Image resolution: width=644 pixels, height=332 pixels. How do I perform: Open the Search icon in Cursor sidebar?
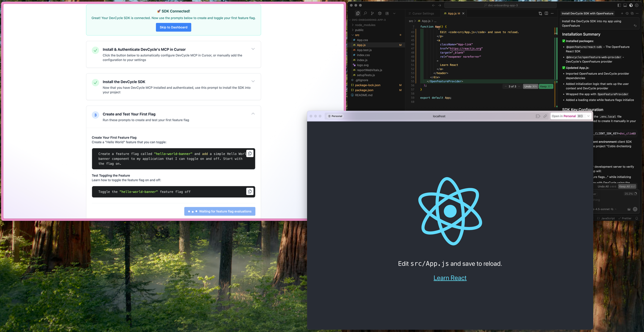(365, 14)
